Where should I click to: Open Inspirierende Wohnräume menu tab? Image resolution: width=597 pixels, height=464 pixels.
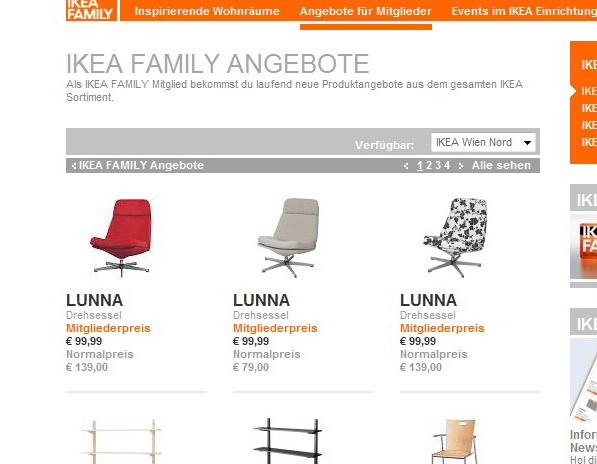(207, 11)
